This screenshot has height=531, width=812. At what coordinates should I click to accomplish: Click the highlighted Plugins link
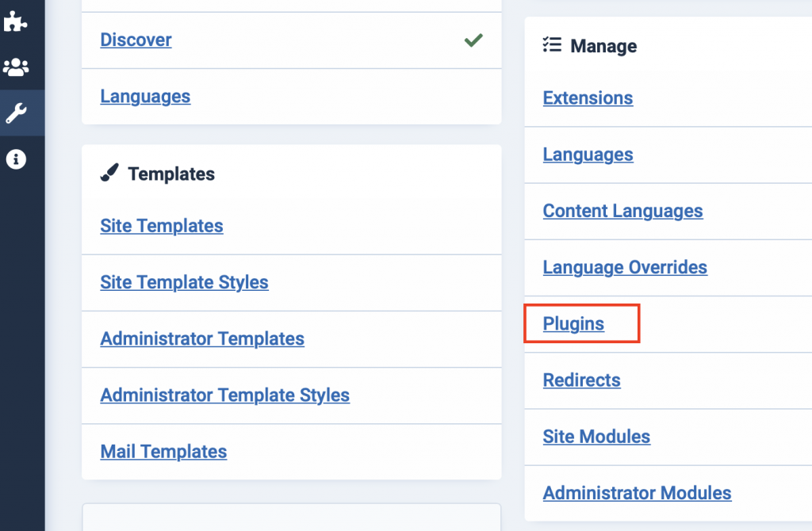(573, 324)
